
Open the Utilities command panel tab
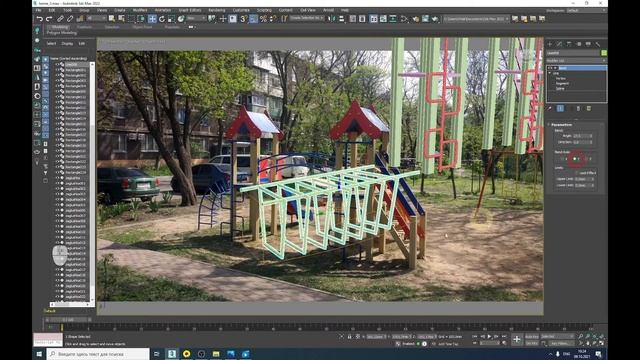pyautogui.click(x=598, y=44)
